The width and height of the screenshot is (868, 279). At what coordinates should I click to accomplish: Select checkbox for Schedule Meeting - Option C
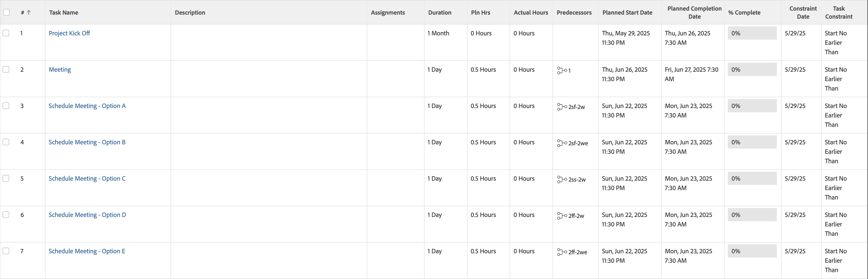click(x=6, y=179)
